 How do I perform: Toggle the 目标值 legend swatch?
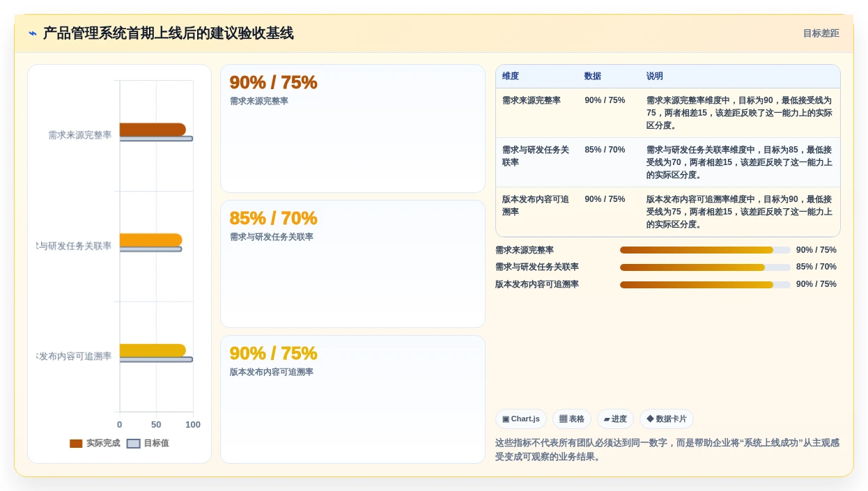[x=134, y=444]
